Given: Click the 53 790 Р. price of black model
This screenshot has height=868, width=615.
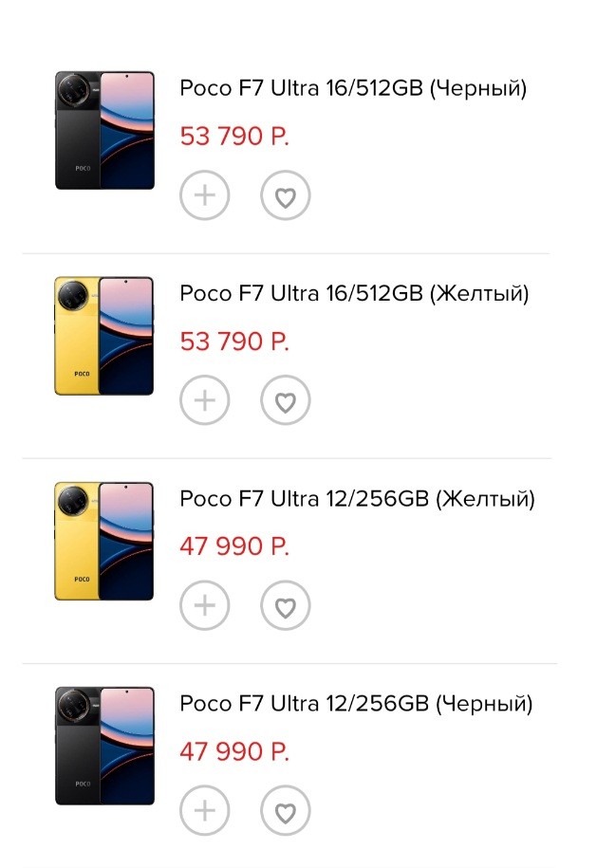Looking at the screenshot, I should tap(234, 137).
